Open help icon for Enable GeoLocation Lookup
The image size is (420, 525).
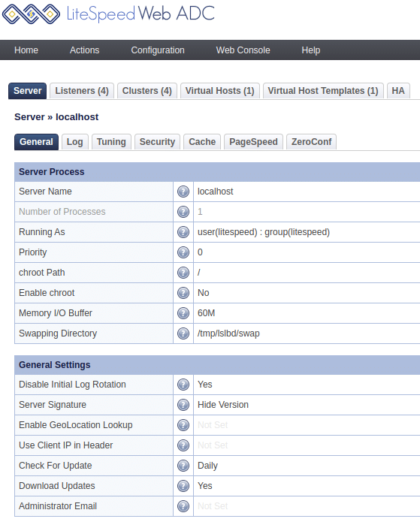[183, 425]
